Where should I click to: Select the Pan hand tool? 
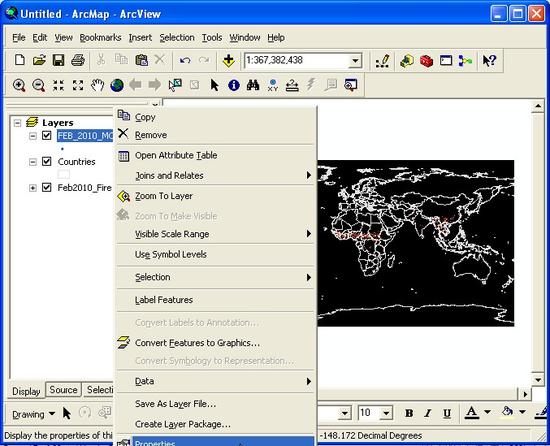click(x=98, y=85)
